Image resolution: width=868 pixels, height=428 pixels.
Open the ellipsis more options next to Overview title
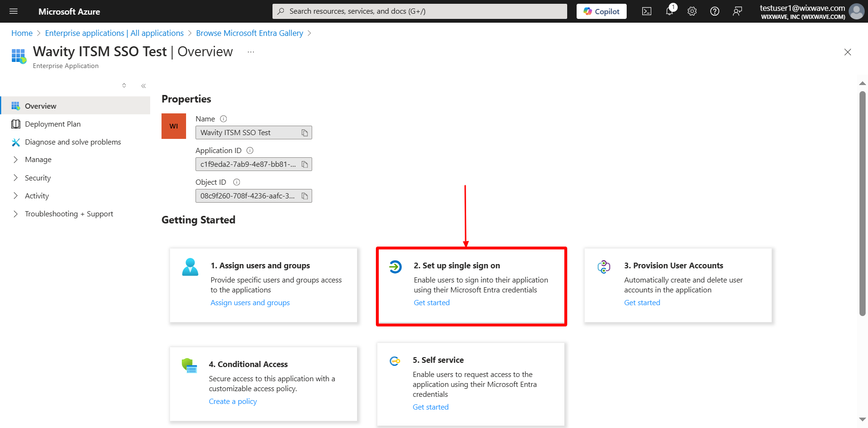coord(251,52)
